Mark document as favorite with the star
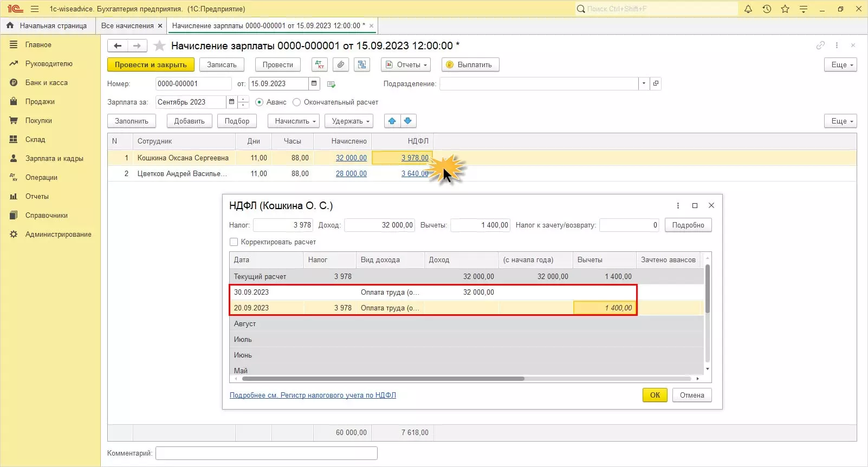The image size is (868, 467). pyautogui.click(x=159, y=46)
